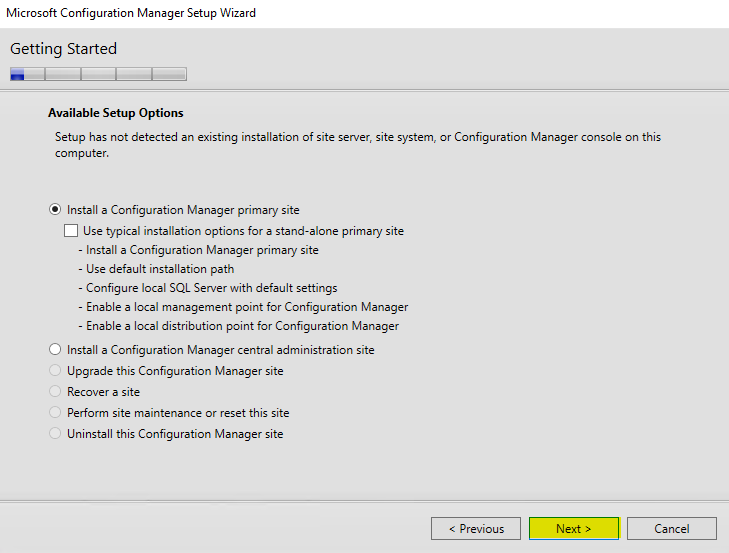This screenshot has width=729, height=553.
Task: Click the Use default installation path line
Action: 160,269
